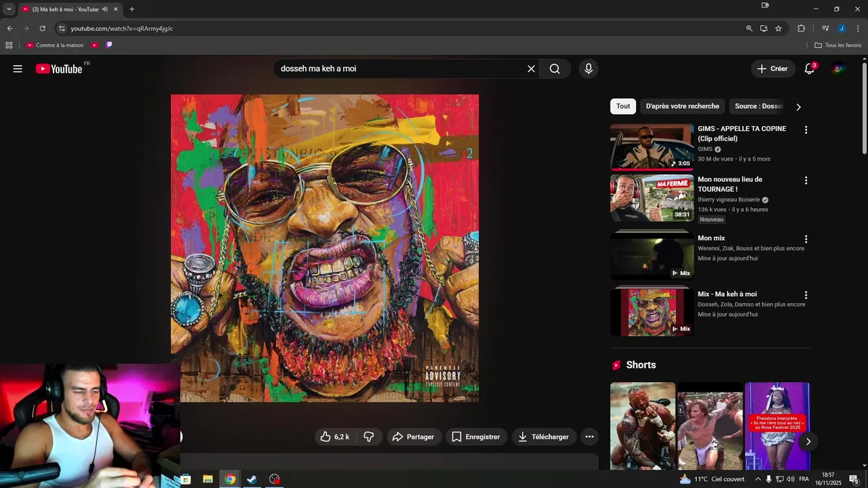Dislike the video with thumbs down
The width and height of the screenshot is (868, 488).
(x=369, y=437)
